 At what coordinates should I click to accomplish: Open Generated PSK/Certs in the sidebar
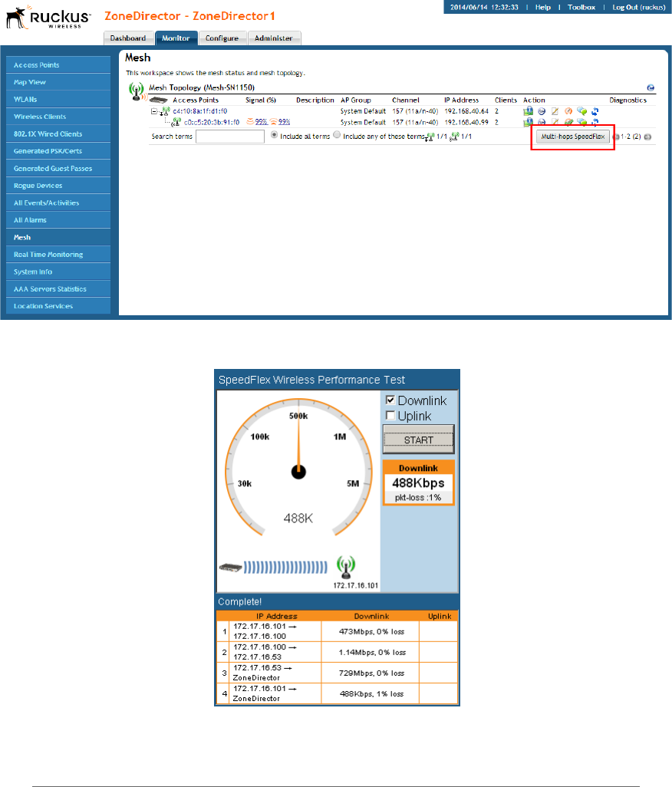pyautogui.click(x=58, y=151)
